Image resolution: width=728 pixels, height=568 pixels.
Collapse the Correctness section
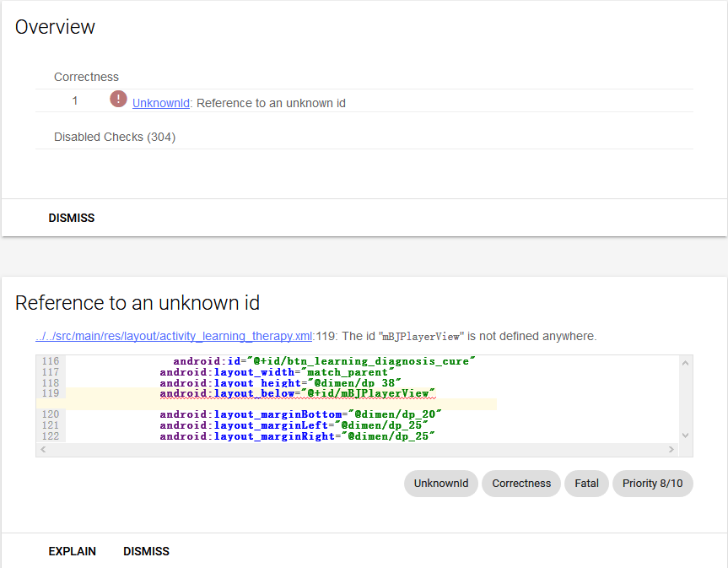pos(86,77)
